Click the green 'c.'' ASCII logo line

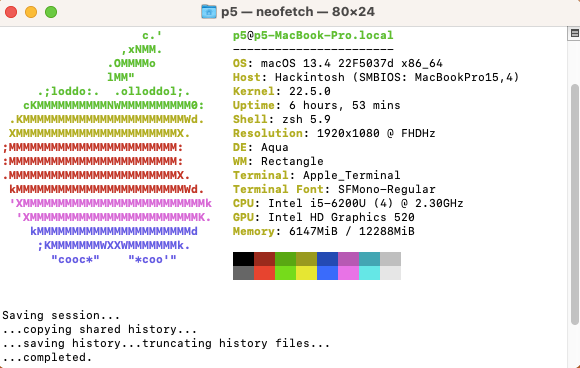tap(152, 36)
